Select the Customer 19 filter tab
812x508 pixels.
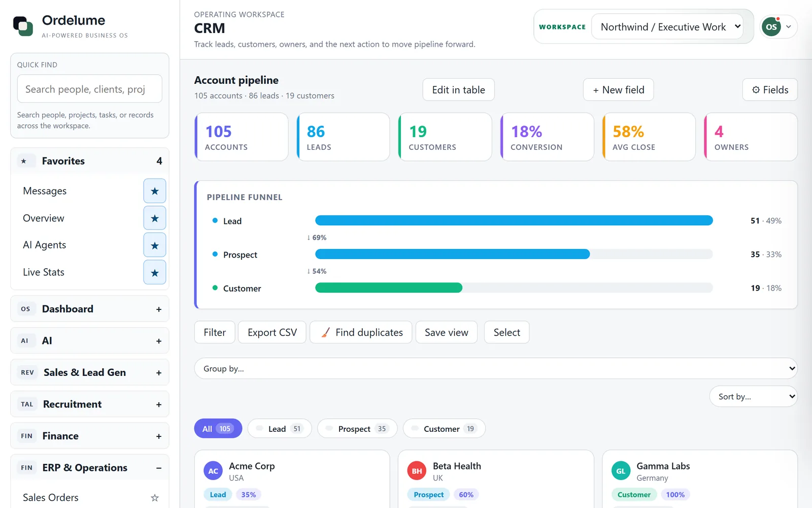[x=444, y=429]
